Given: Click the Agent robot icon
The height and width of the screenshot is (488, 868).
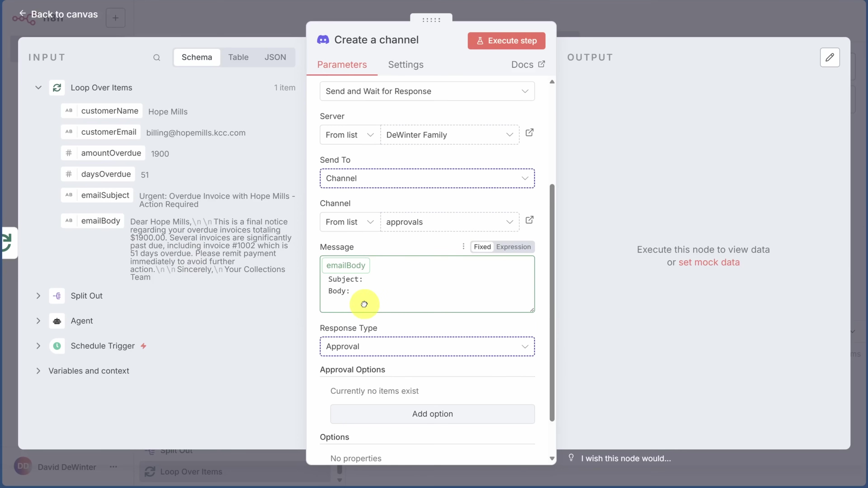Looking at the screenshot, I should coord(57,321).
